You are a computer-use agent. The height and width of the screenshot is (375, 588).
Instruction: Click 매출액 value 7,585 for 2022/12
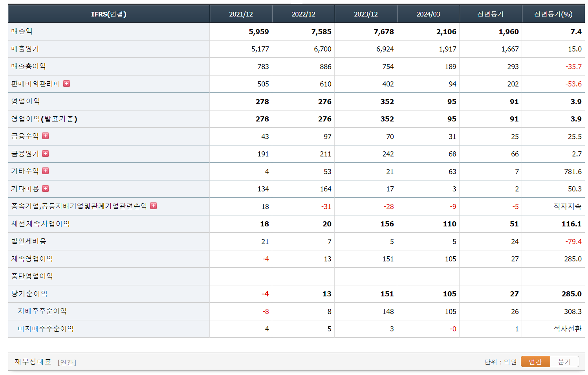pyautogui.click(x=321, y=31)
